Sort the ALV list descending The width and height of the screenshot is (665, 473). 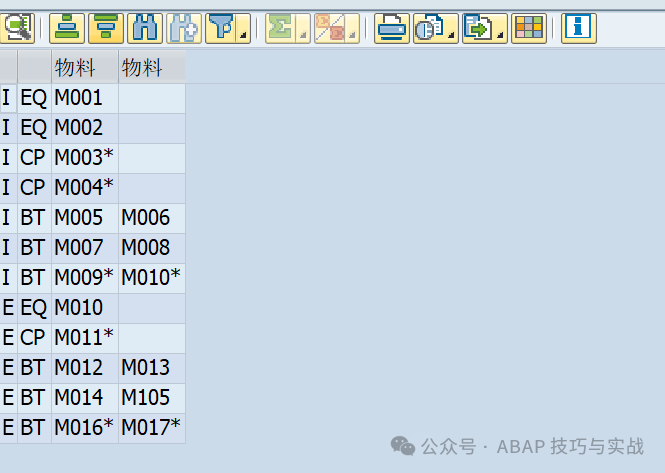click(x=106, y=28)
